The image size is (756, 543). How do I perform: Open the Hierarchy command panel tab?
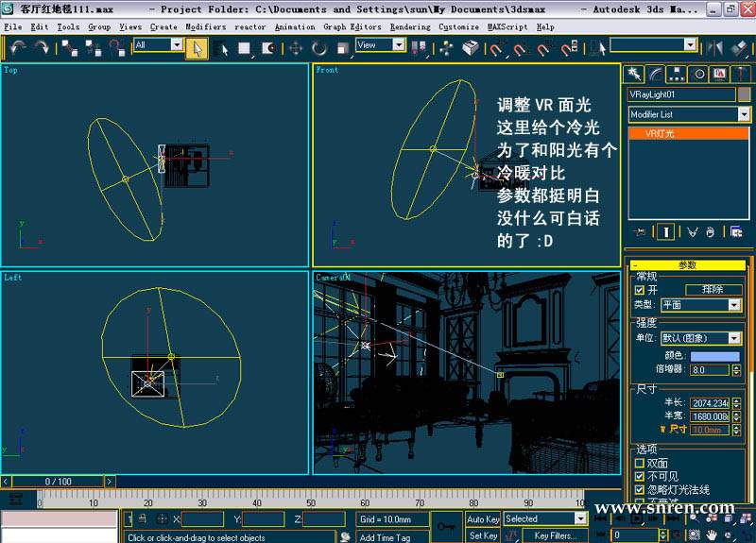(x=677, y=74)
